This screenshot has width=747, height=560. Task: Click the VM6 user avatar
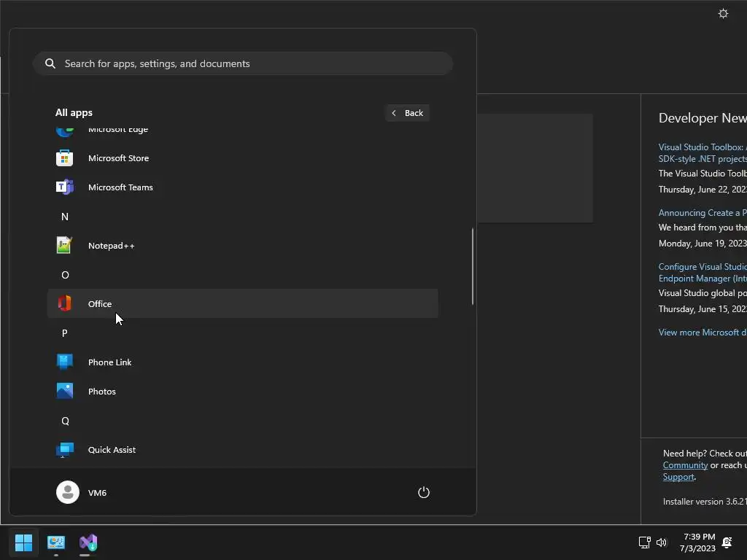pos(68,492)
